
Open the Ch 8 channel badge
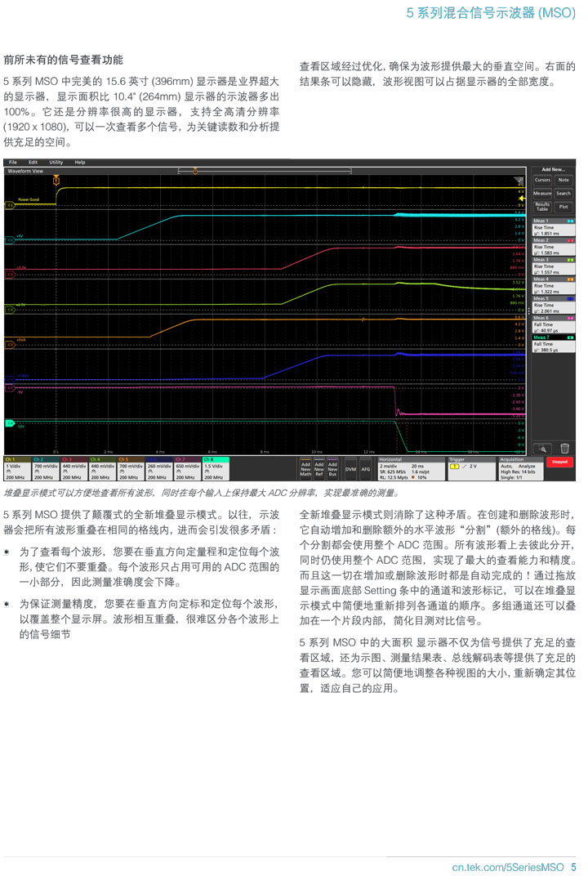pos(216,469)
